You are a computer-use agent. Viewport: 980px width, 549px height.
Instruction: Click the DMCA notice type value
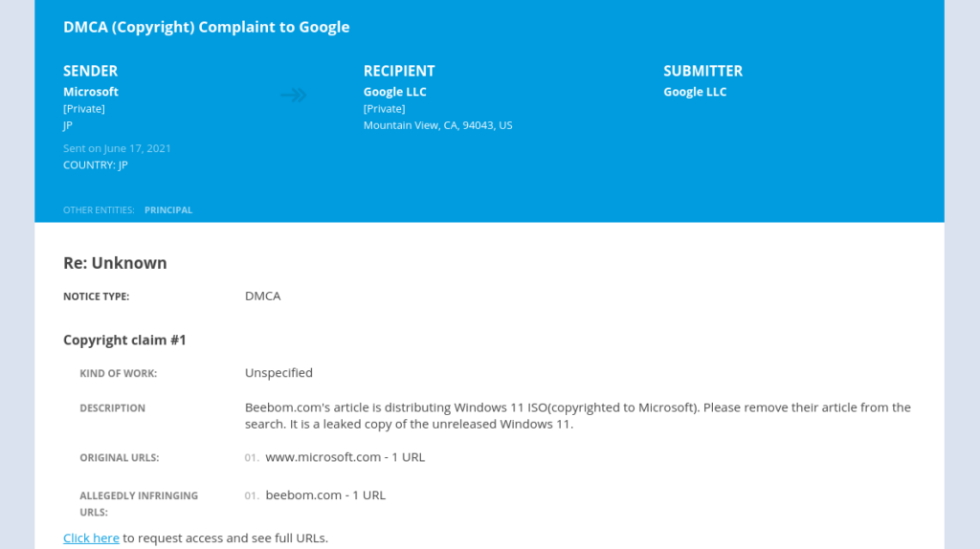pos(262,296)
